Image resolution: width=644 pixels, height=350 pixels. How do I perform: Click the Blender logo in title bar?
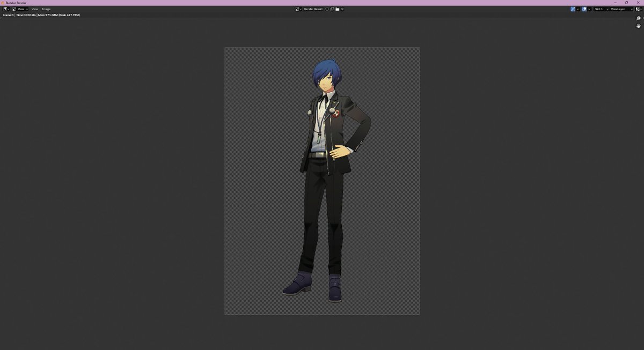[2, 3]
